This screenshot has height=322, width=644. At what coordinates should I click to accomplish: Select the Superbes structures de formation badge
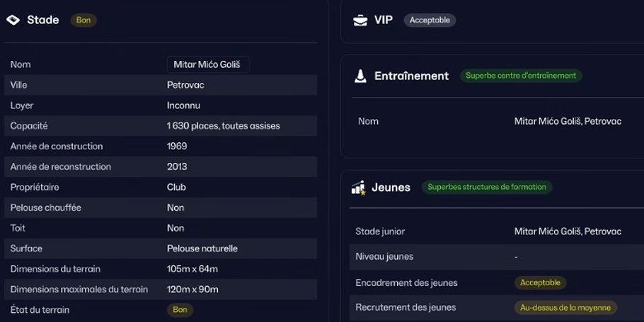coord(487,188)
